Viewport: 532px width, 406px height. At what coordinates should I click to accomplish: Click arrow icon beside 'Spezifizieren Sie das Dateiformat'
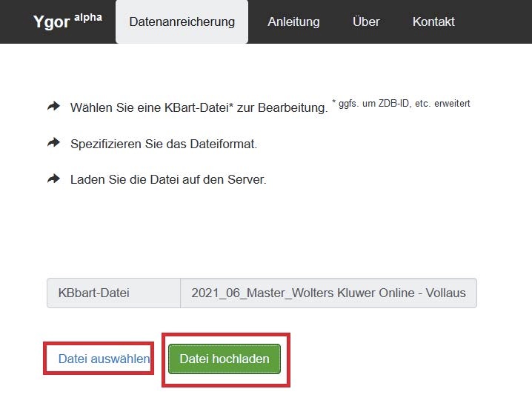click(53, 143)
